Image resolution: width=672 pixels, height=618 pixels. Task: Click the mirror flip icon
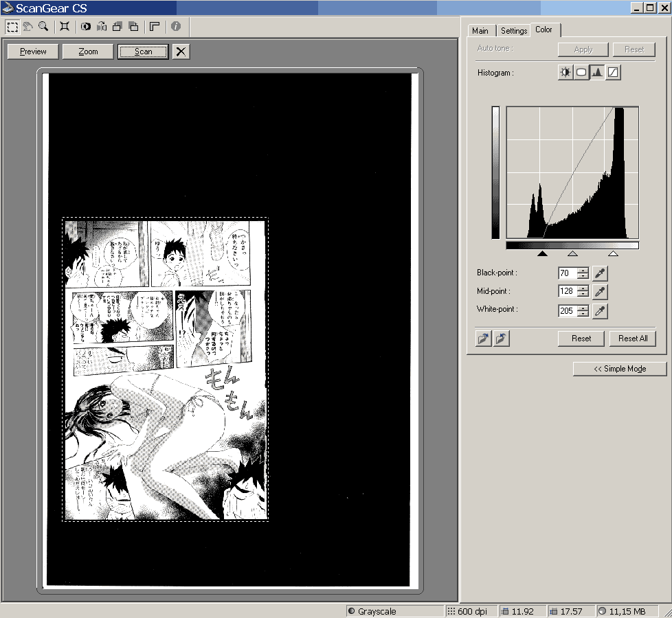(102, 27)
